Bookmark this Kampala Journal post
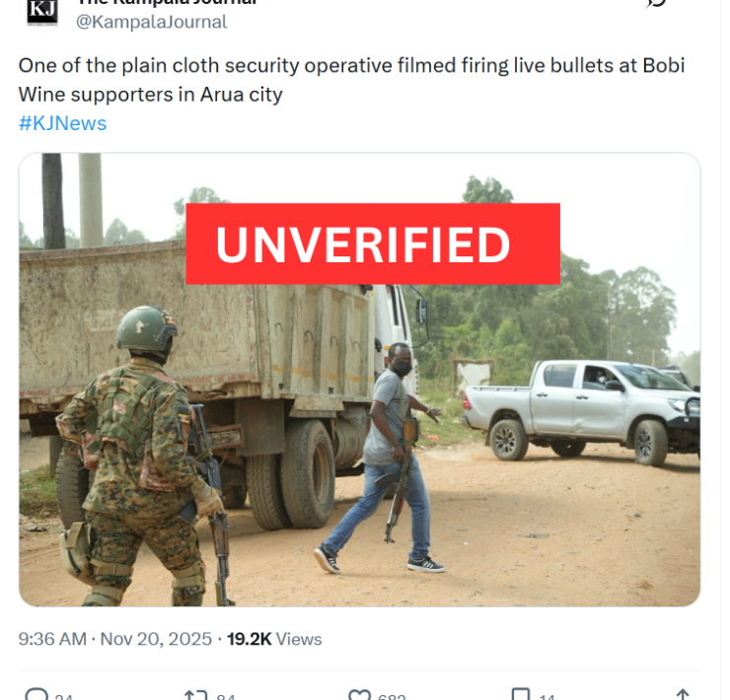730x700 pixels. coord(521,694)
